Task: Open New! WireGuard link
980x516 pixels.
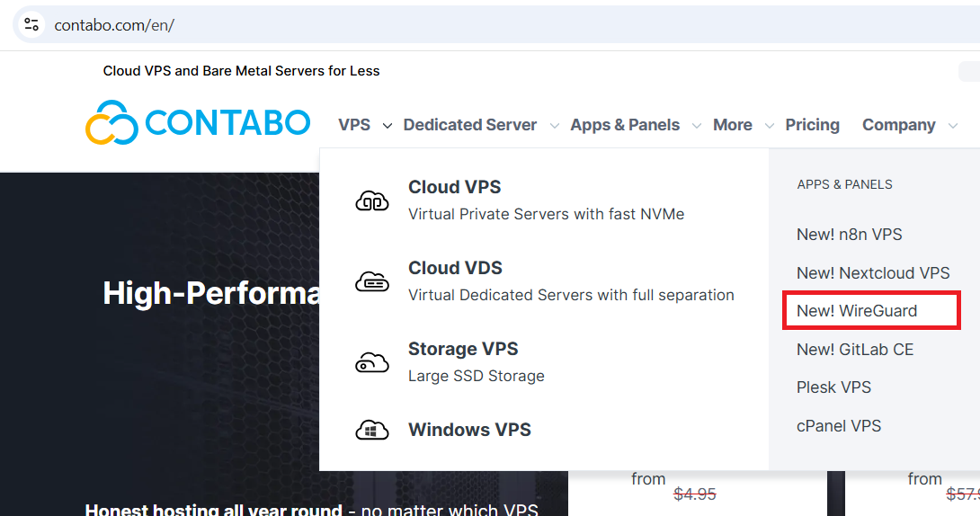Action: click(x=857, y=310)
